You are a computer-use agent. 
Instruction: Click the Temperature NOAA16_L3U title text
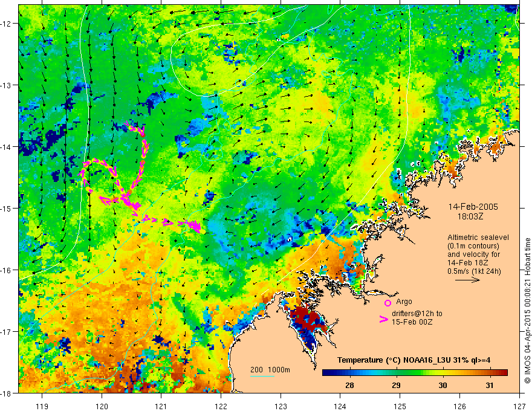coord(414,360)
